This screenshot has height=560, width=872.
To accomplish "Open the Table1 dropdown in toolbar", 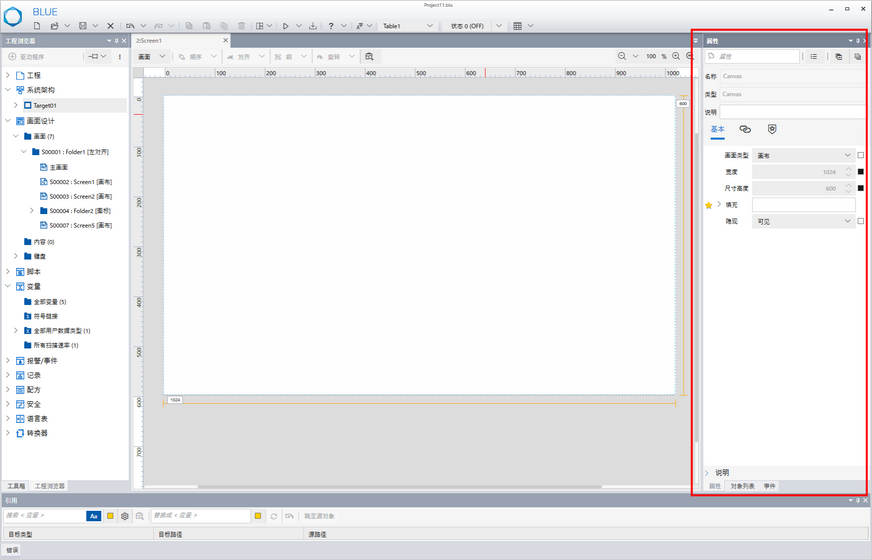I will [x=406, y=26].
